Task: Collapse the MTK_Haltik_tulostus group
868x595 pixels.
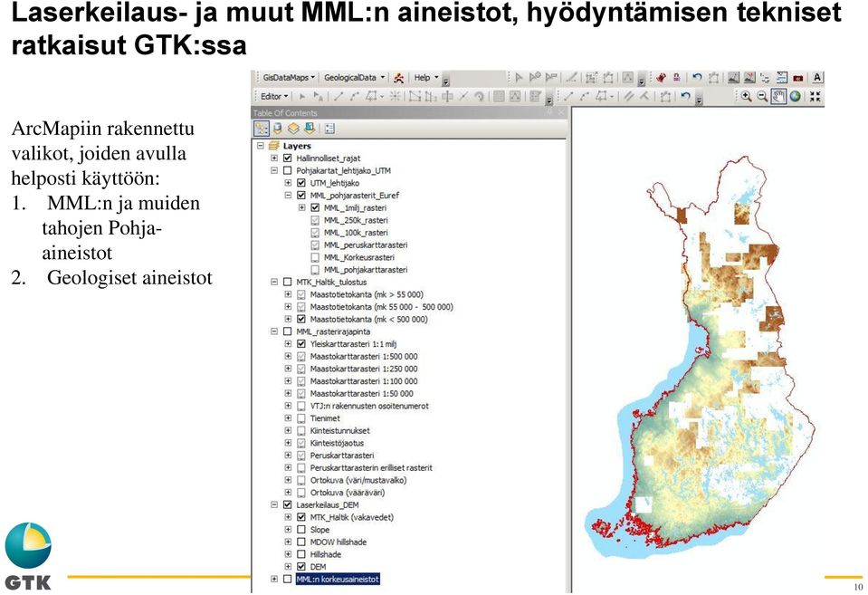Action: pos(274,282)
